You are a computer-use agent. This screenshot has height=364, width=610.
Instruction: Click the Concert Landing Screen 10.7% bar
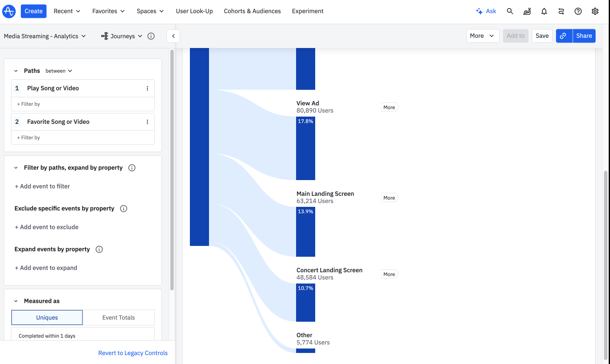tap(305, 303)
